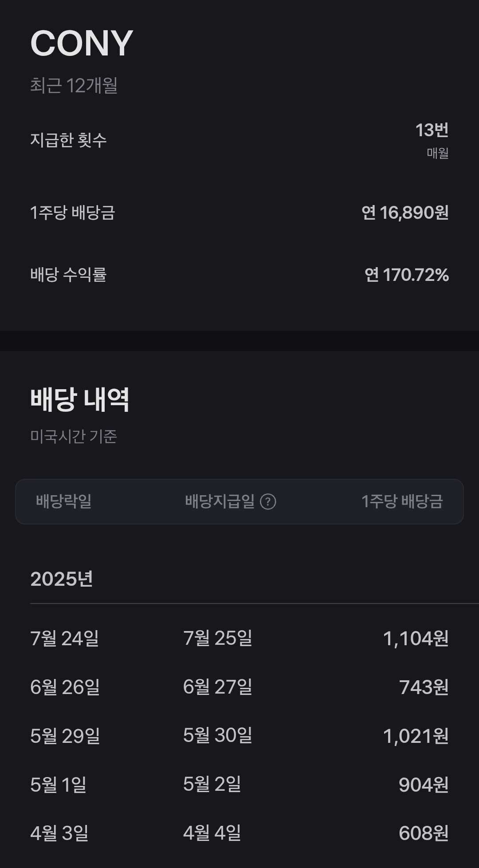
Task: Tap the 2025년 year section header
Action: pyautogui.click(x=62, y=579)
